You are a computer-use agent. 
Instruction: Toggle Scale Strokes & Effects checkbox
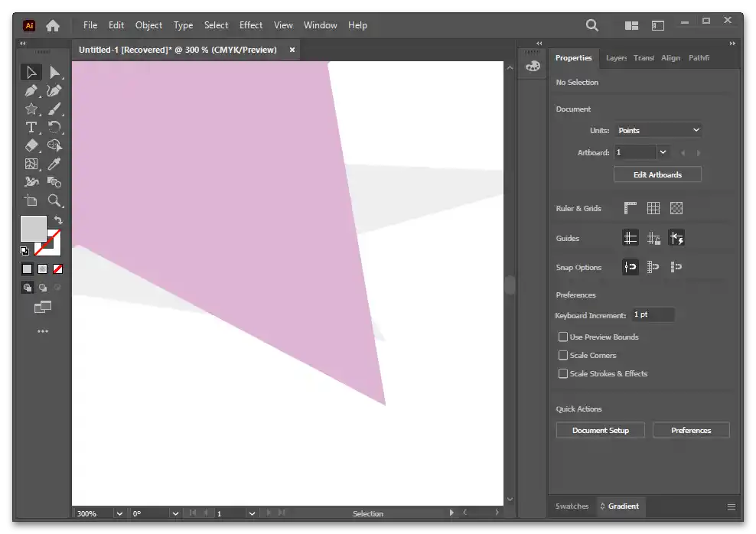(563, 373)
